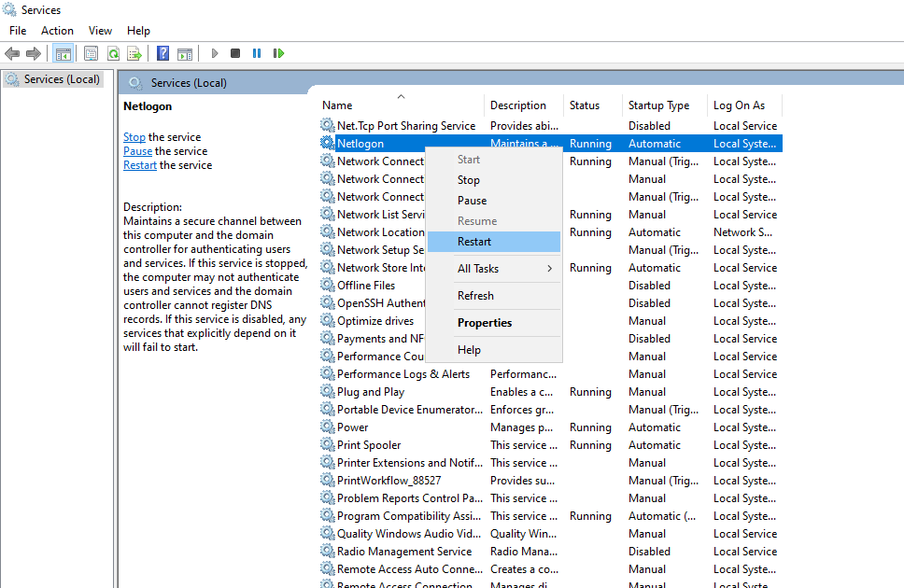This screenshot has height=588, width=904.
Task: Click the Pause Service toolbar icon
Action: coord(257,53)
